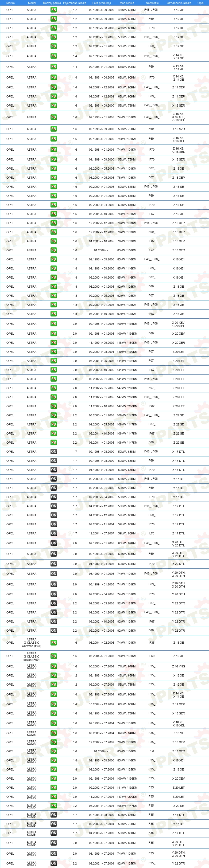Click the Opis column header

[200, 3]
